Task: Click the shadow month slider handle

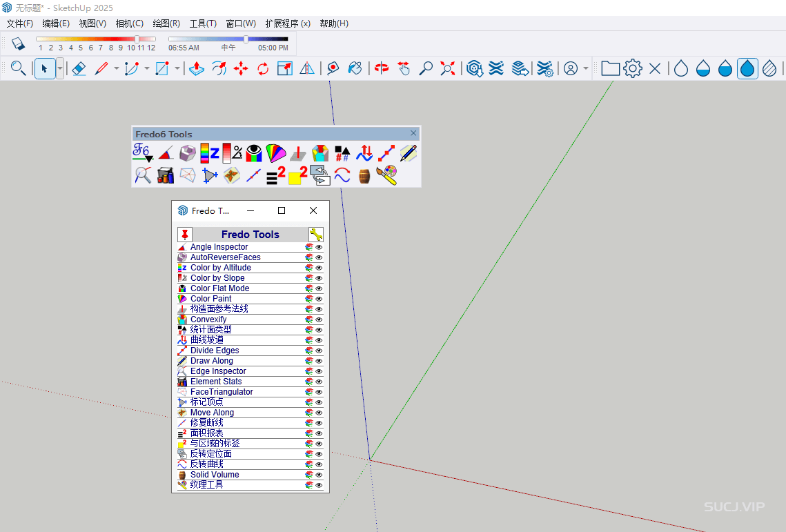Action: (x=137, y=39)
